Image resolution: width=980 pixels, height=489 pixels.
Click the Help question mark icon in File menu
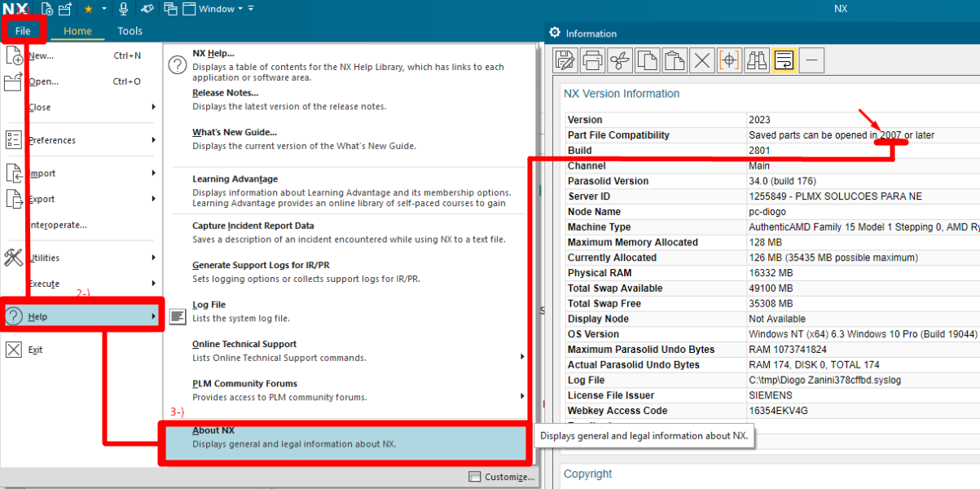(14, 316)
